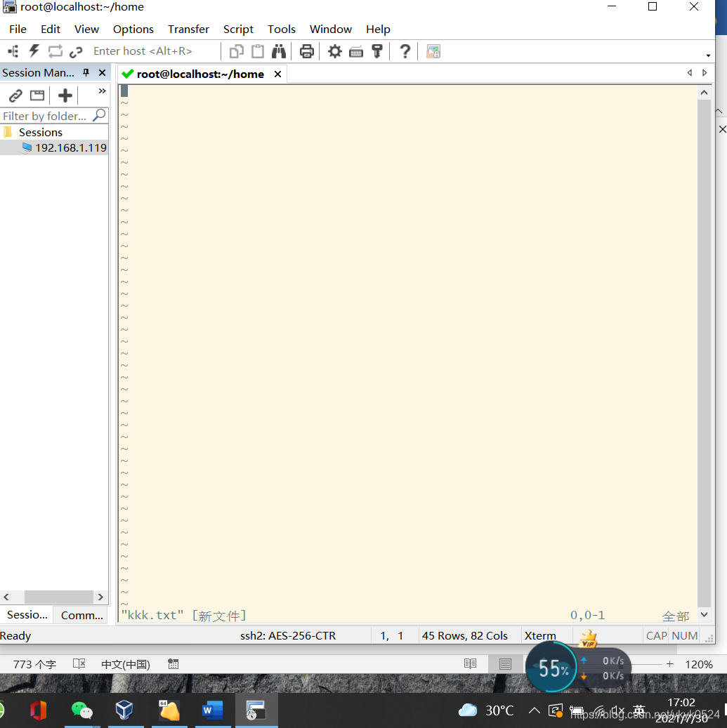This screenshot has height=728, width=727.
Task: Click terminal scrollbar up arrow
Action: pos(705,93)
